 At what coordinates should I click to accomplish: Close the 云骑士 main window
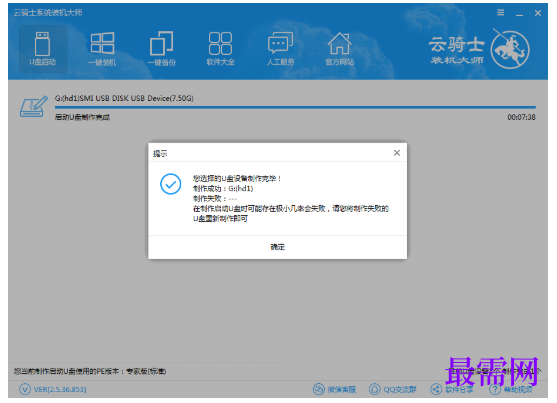(x=538, y=13)
